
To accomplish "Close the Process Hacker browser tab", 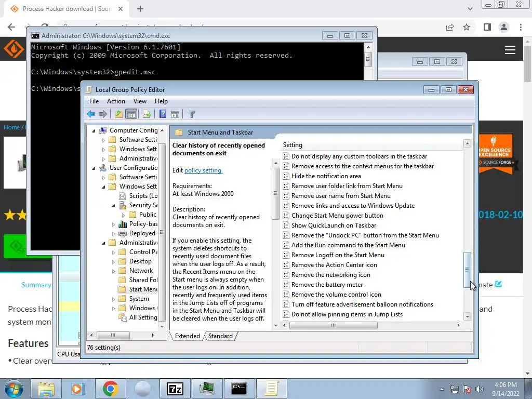I will point(121,9).
